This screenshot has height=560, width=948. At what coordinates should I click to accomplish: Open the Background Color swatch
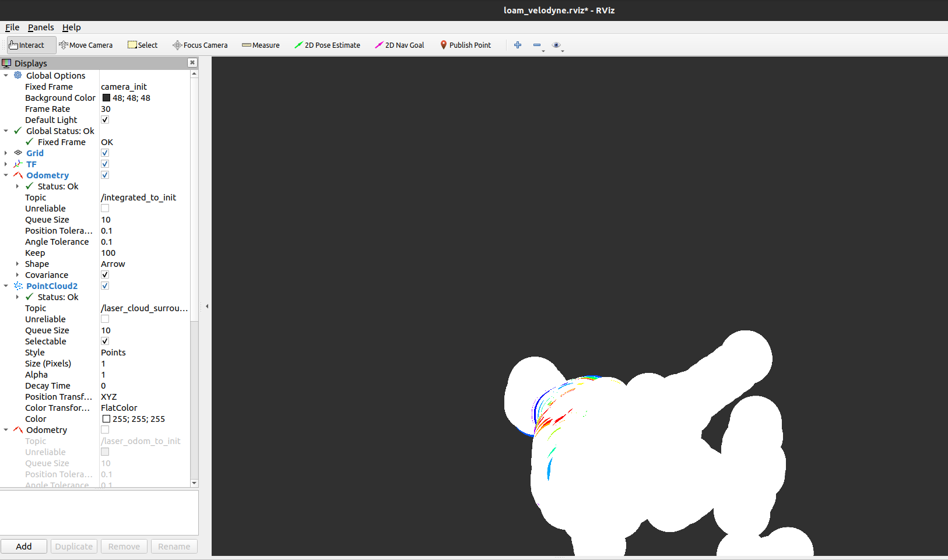[106, 97]
